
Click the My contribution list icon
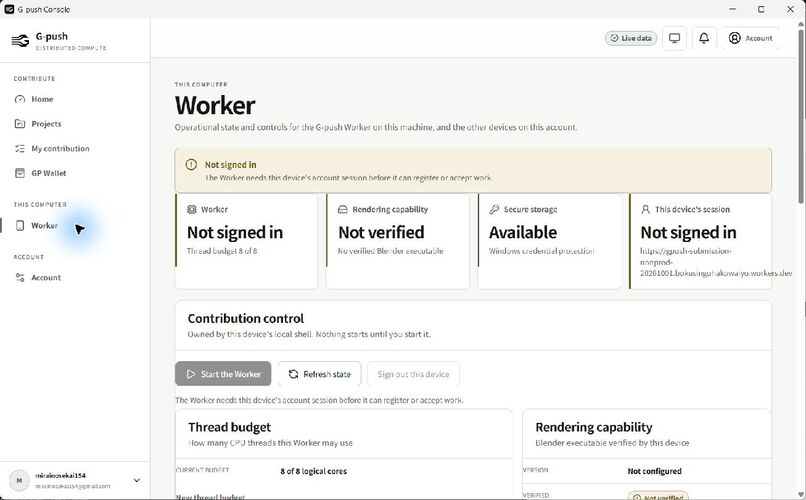pyautogui.click(x=20, y=149)
